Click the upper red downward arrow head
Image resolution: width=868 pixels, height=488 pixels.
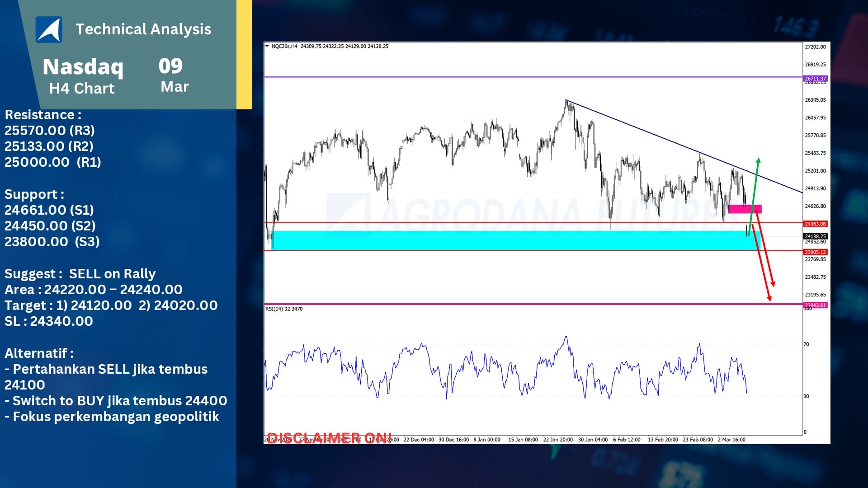(773, 283)
